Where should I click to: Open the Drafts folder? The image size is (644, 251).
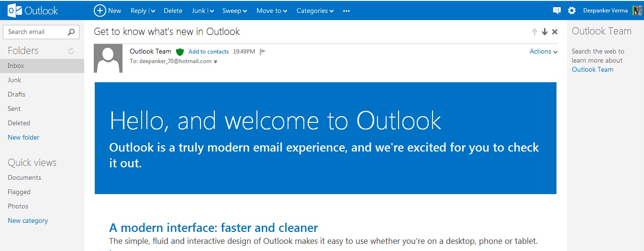(17, 94)
